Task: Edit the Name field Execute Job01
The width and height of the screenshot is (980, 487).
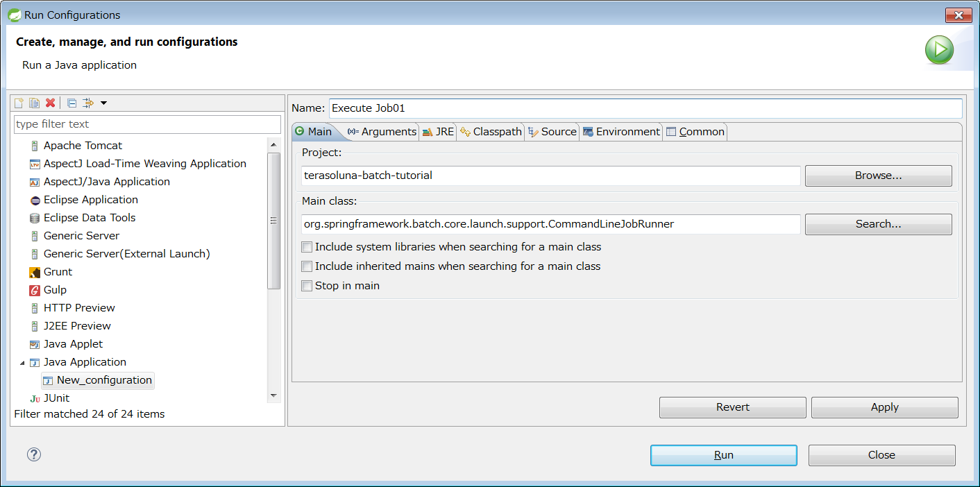Action: [645, 108]
